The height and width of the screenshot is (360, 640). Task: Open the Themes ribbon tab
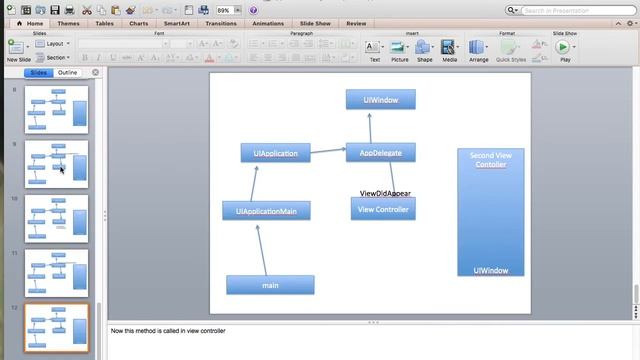coord(69,24)
